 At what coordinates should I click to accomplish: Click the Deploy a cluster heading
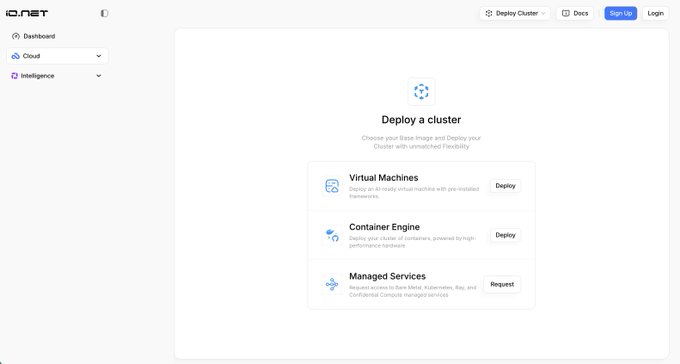pyautogui.click(x=421, y=120)
